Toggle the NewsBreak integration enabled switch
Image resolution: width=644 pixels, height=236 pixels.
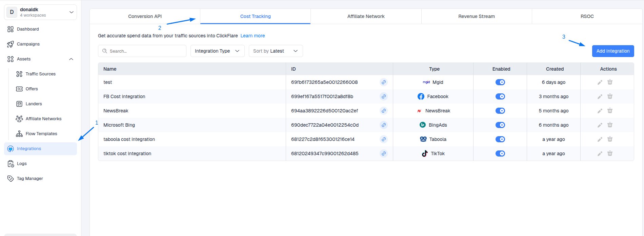[500, 111]
